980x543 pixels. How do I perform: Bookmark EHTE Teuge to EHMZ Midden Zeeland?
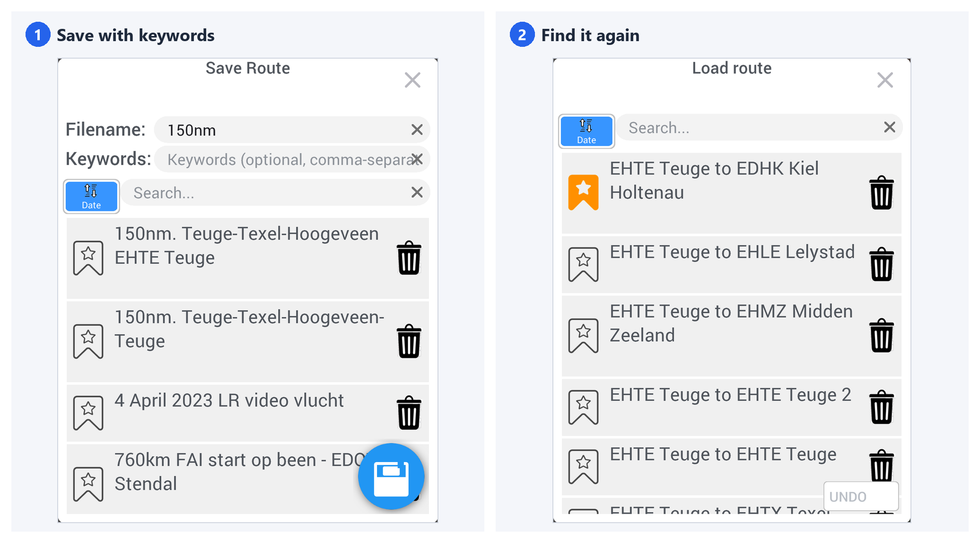[x=583, y=336]
